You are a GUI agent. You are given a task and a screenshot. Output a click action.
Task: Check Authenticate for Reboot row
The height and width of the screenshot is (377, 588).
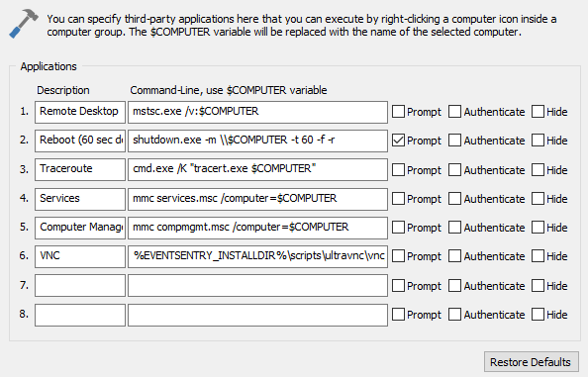455,141
